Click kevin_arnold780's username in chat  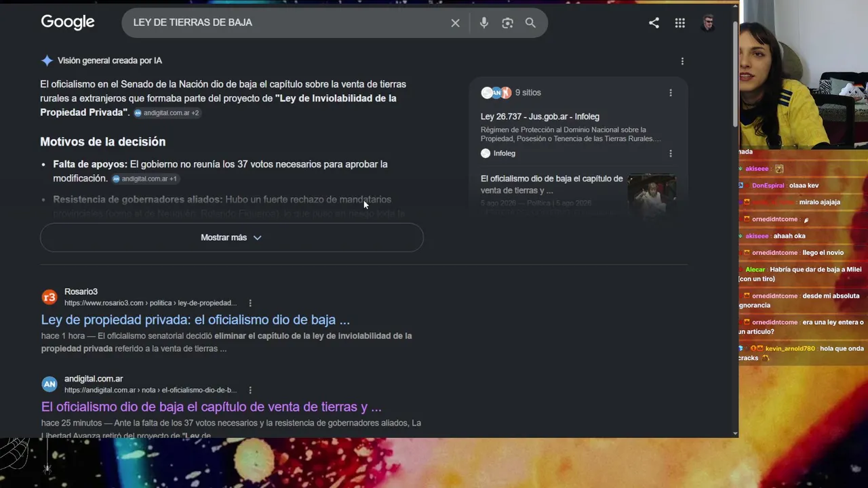(x=790, y=349)
